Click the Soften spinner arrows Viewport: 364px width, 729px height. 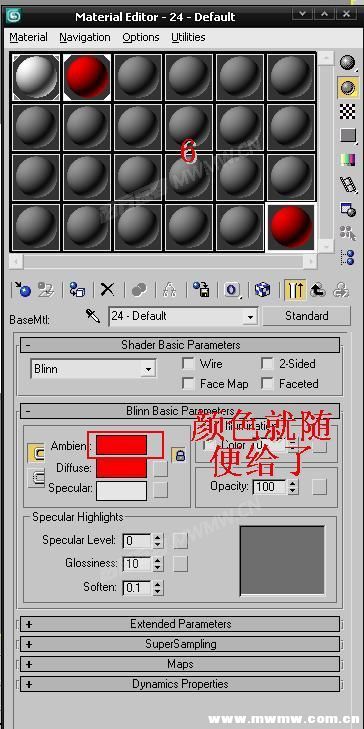coord(158,588)
